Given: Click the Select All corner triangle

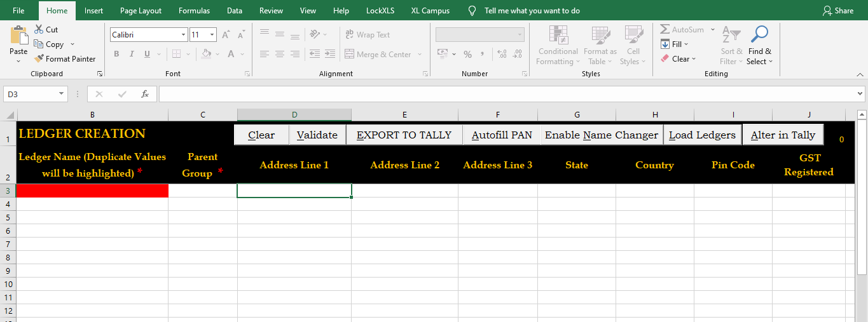Looking at the screenshot, I should pos(10,115).
